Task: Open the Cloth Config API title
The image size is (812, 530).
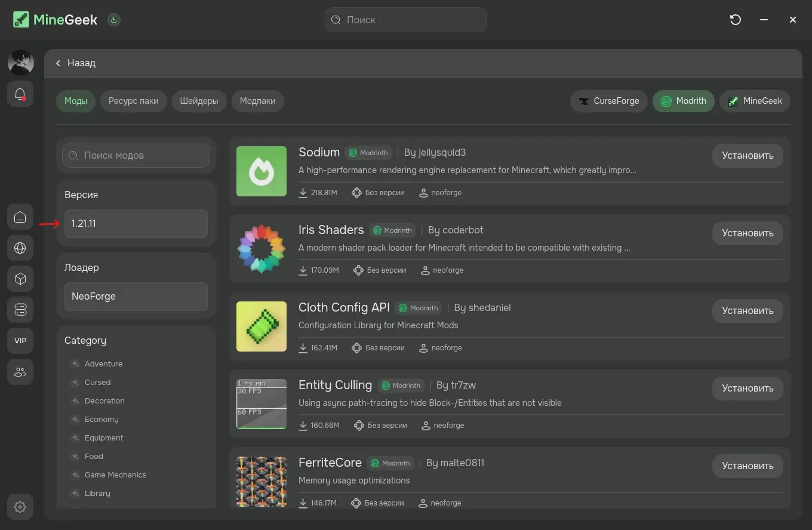Action: [344, 307]
